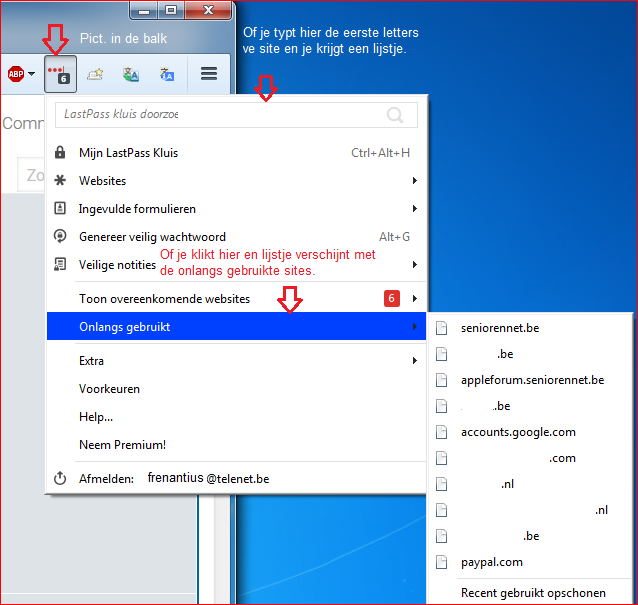The width and height of the screenshot is (638, 605).
Task: Open paypal.com from recent list
Action: (491, 562)
